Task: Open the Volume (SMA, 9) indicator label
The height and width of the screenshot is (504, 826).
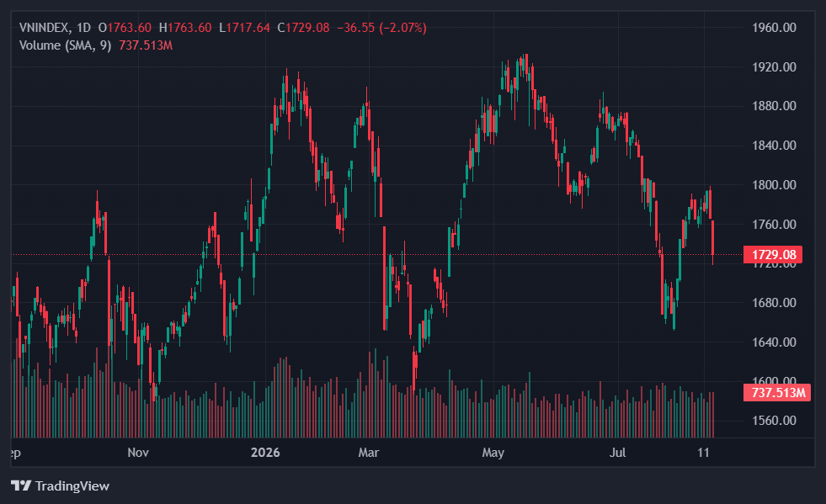Action: click(66, 45)
